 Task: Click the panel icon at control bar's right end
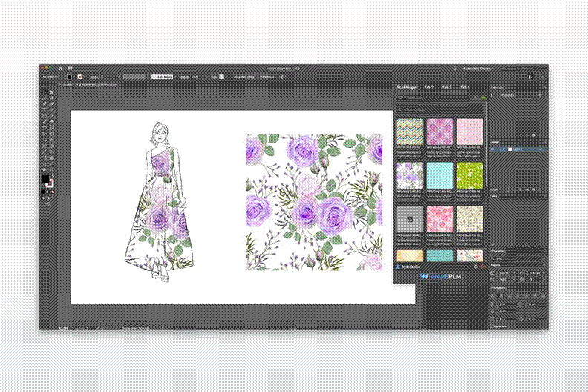(x=531, y=77)
